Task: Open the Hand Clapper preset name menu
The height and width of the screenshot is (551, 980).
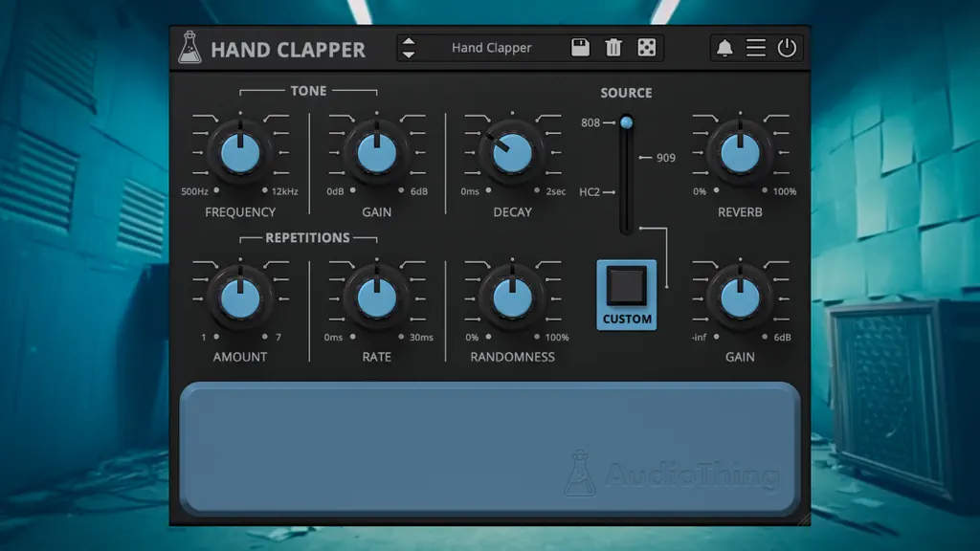Action: pos(491,48)
